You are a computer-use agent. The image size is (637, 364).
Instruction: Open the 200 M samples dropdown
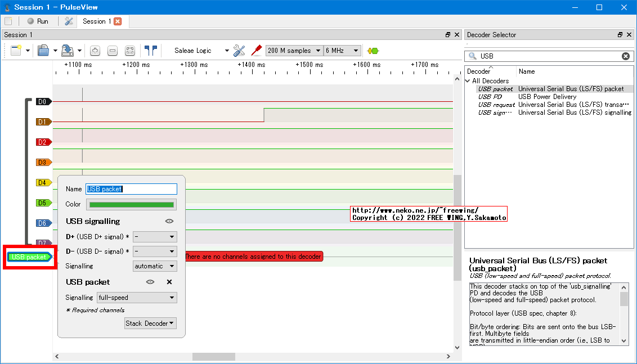294,51
